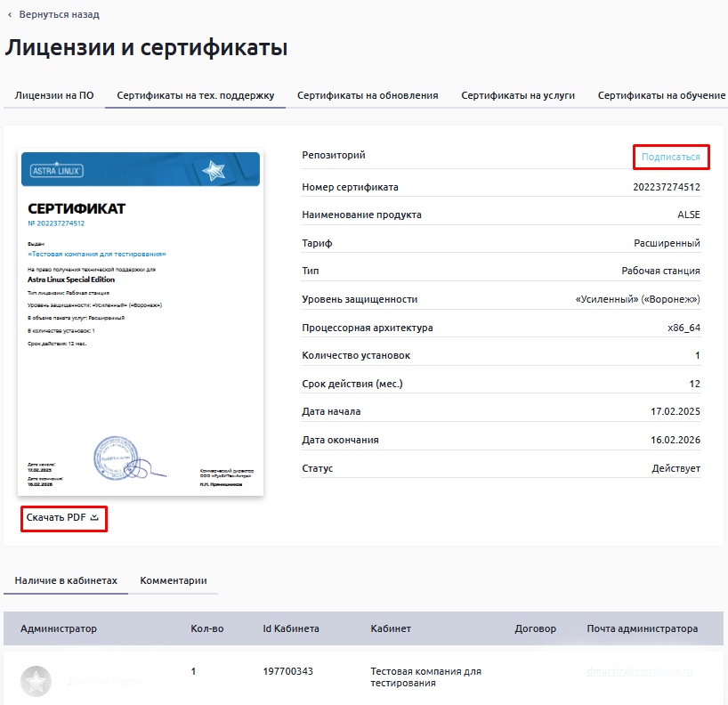Image resolution: width=728 pixels, height=705 pixels.
Task: Click certificate number value 202237274512
Action: tap(667, 187)
